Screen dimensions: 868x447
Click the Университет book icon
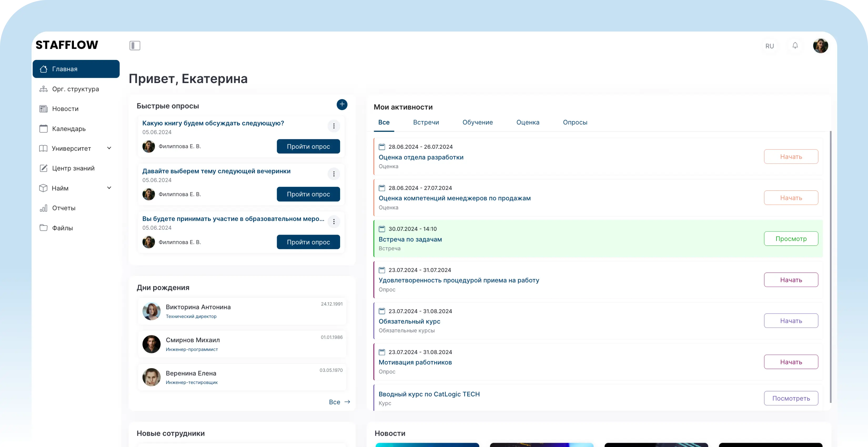(43, 148)
